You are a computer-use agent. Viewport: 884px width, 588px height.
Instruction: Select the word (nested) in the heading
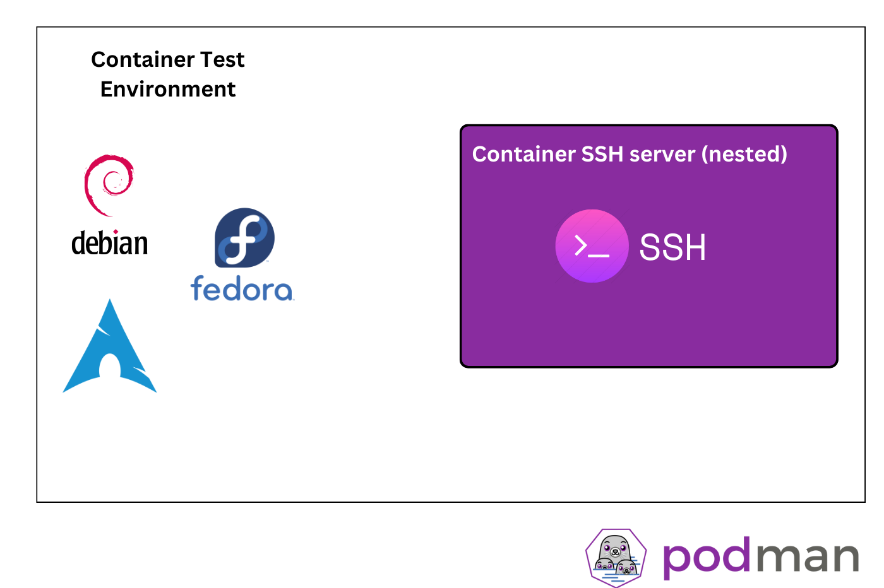(744, 154)
